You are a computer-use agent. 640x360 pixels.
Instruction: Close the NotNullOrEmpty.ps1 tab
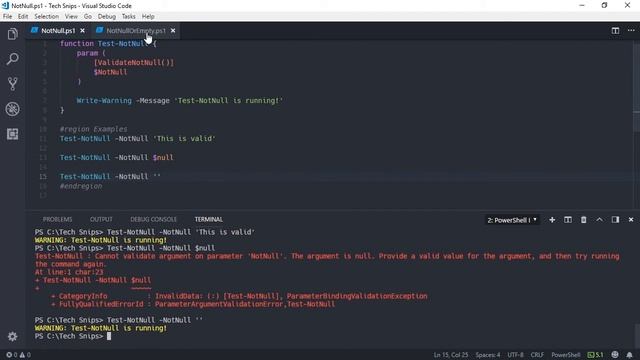[x=173, y=31]
